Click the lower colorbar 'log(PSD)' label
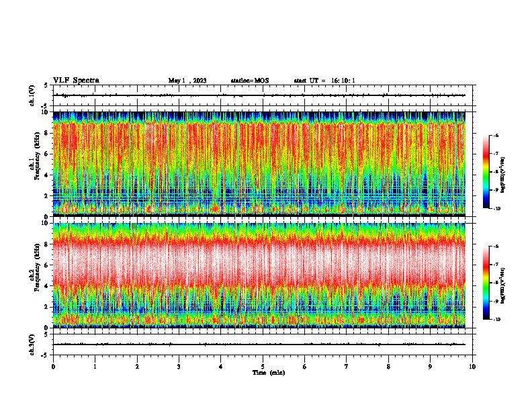 pos(503,286)
